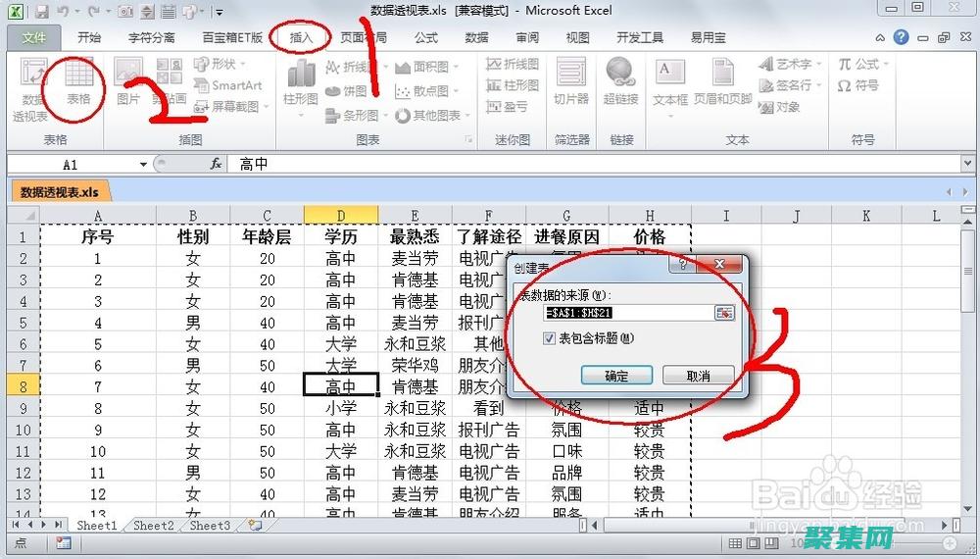The image size is (980, 559).
Task: Click 取消 to cancel the dialog
Action: coord(698,376)
